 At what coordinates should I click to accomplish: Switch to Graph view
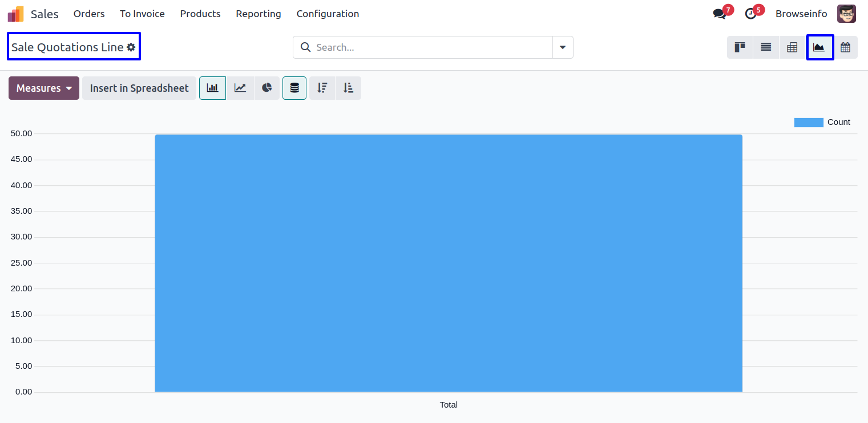(x=819, y=47)
